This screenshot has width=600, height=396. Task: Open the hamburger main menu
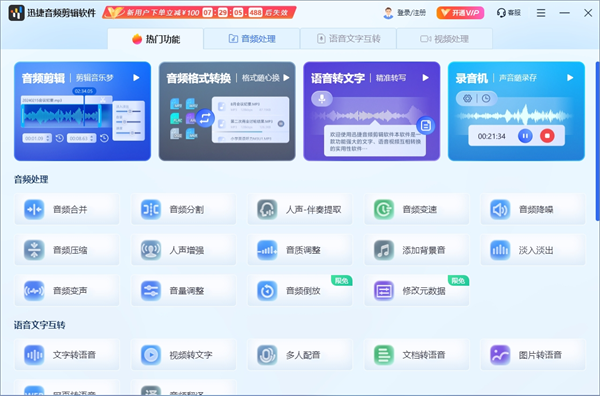pyautogui.click(x=541, y=13)
